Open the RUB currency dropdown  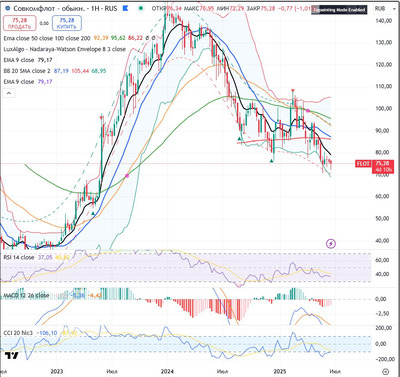(x=380, y=8)
